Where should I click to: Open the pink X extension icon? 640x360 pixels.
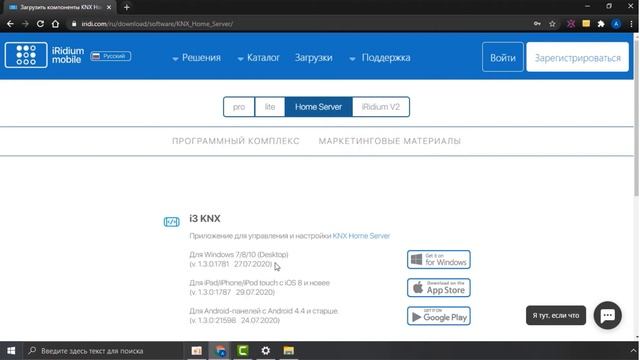pos(571,24)
